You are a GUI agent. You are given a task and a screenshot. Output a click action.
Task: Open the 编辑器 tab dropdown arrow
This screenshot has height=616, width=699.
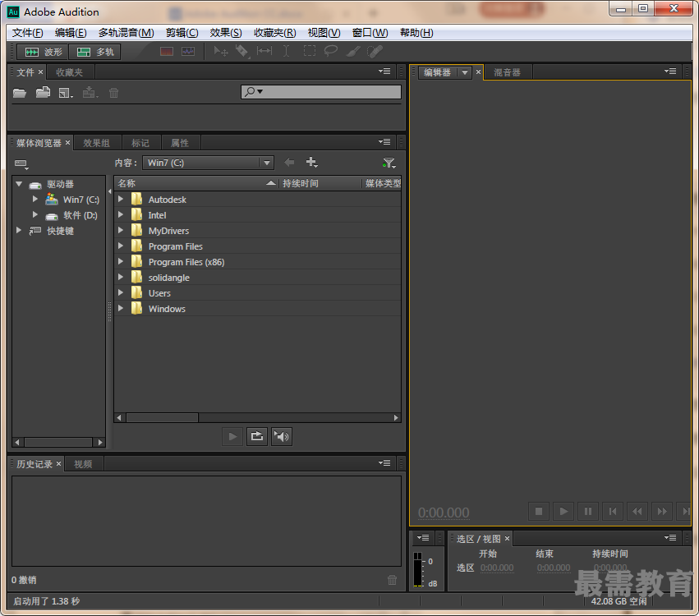click(465, 72)
